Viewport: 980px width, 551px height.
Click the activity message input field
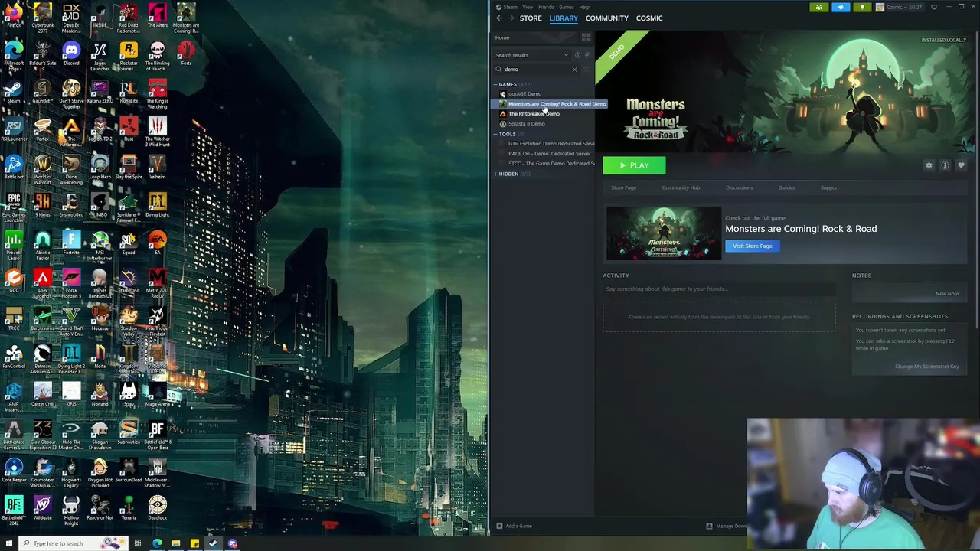[x=719, y=289]
